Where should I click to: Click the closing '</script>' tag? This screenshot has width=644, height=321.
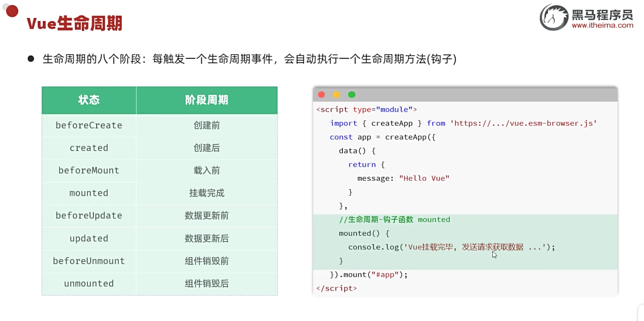(x=337, y=289)
